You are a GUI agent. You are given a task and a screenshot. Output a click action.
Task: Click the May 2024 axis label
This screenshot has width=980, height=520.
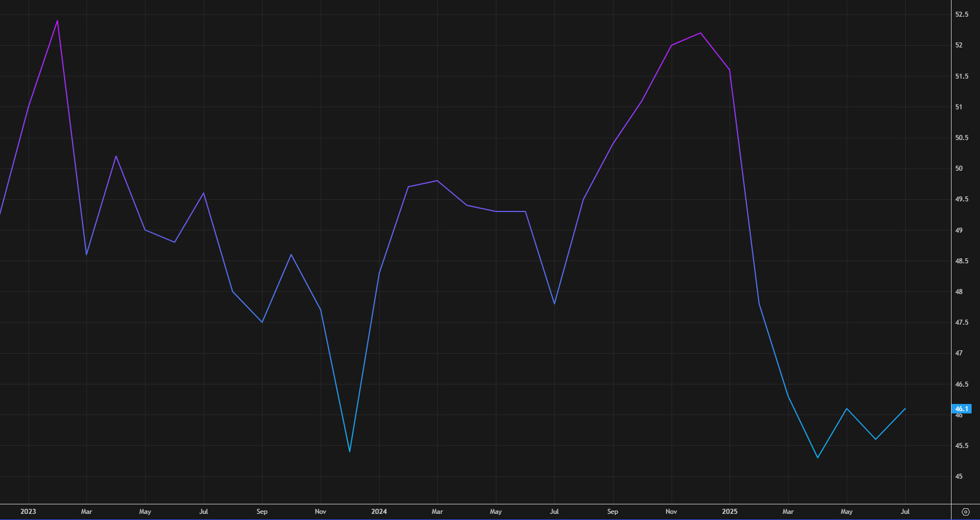[x=496, y=511]
